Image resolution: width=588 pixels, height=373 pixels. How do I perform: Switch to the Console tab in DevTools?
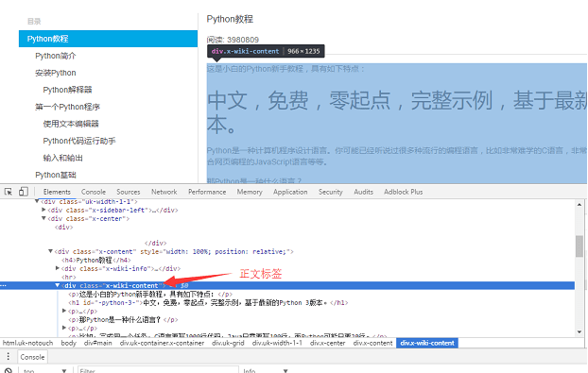tap(94, 192)
